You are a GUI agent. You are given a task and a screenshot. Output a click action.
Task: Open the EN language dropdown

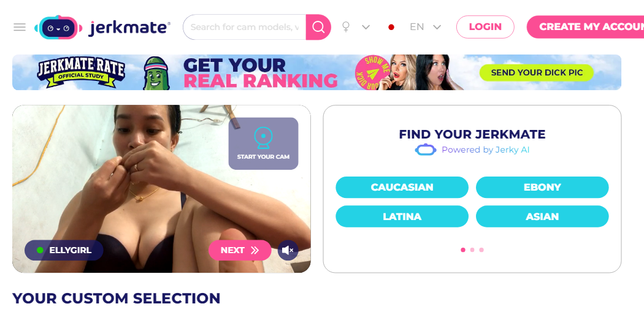(x=426, y=27)
